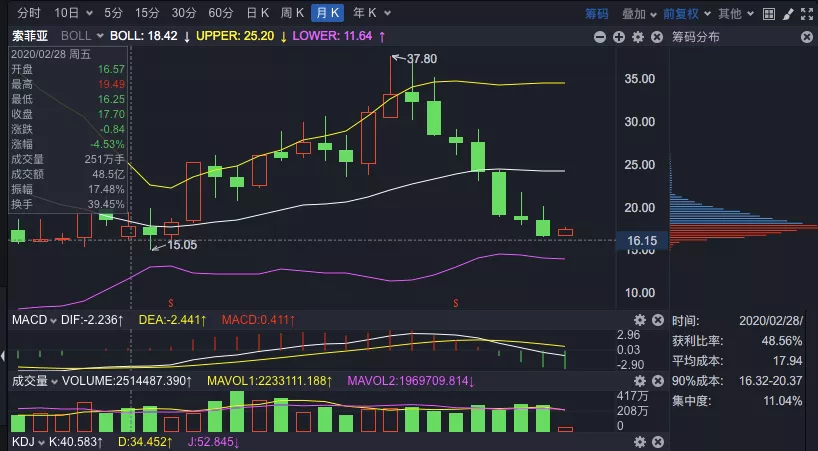Open the 其他 options menu
This screenshot has height=451, width=818.
pyautogui.click(x=736, y=14)
